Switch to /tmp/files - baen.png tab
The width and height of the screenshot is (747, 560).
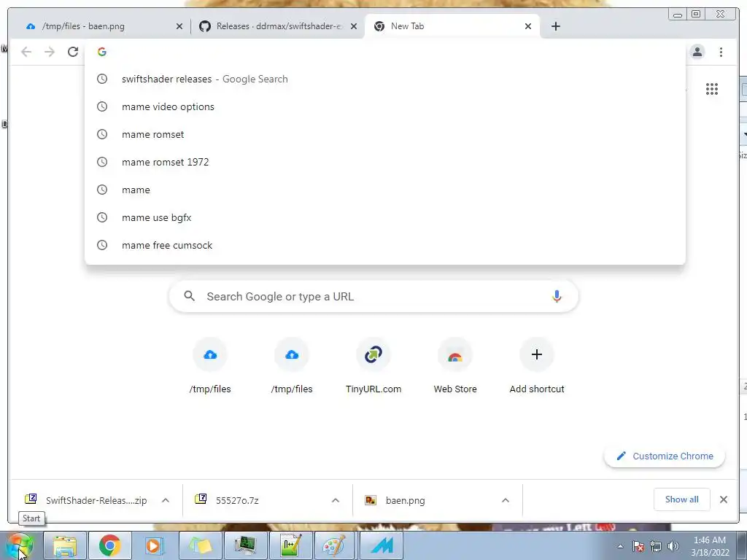[x=102, y=26]
